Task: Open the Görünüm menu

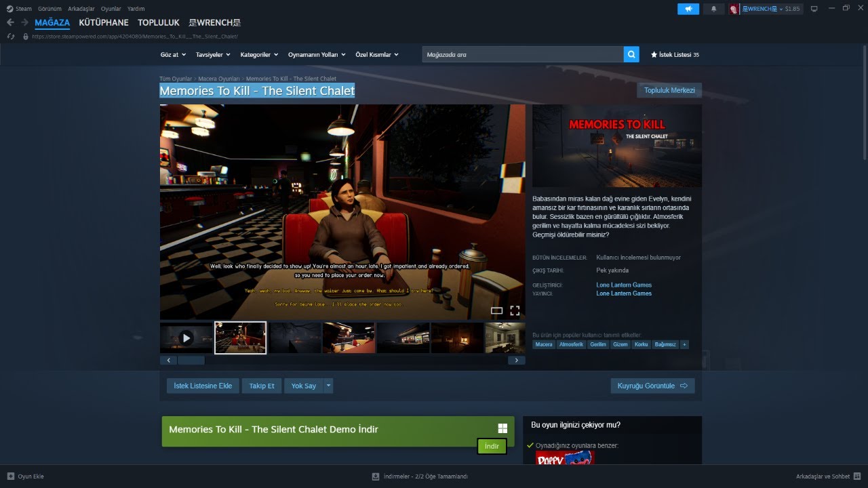Action: 50,9
